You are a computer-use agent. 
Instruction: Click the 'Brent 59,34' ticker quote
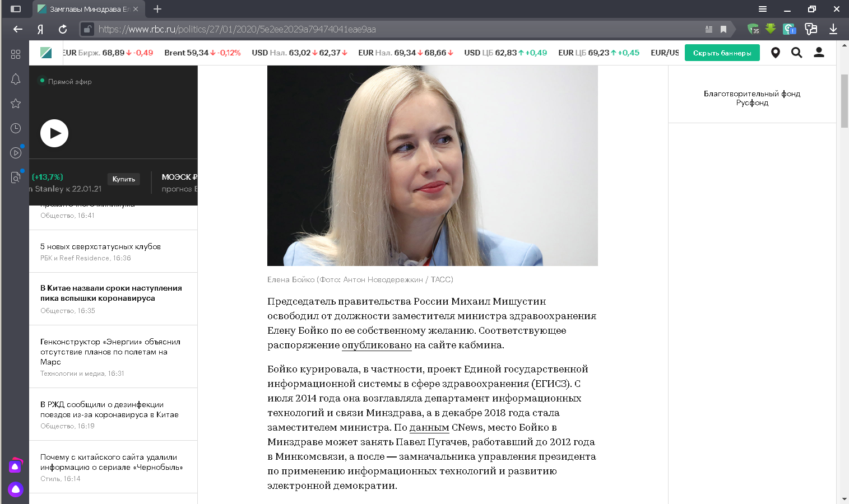point(202,53)
